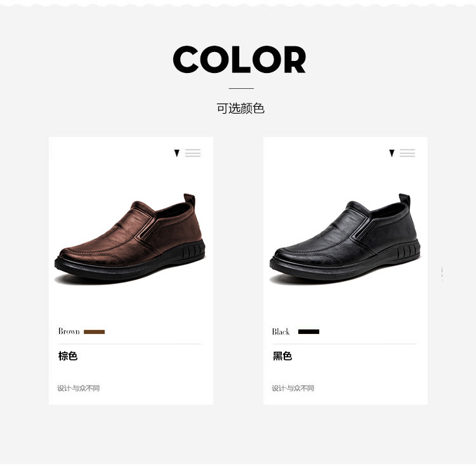The width and height of the screenshot is (476, 471).
Task: Pick the black color swatch bar
Action: pyautogui.click(x=308, y=331)
